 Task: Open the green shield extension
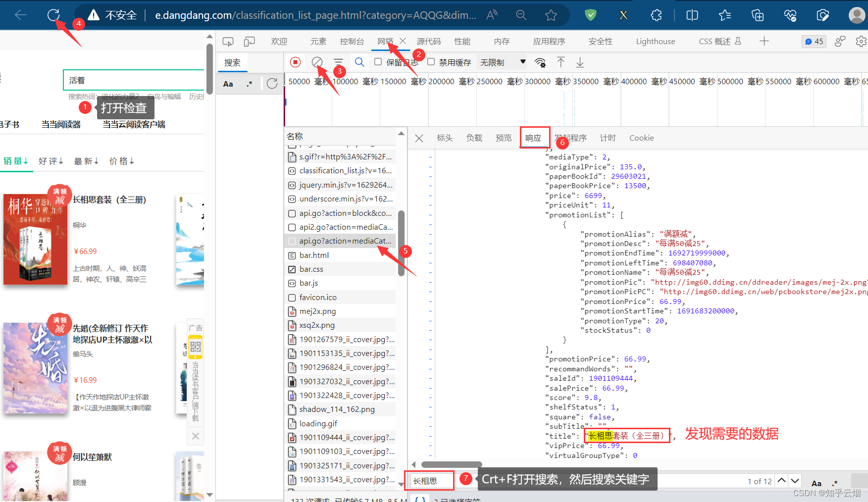(591, 15)
